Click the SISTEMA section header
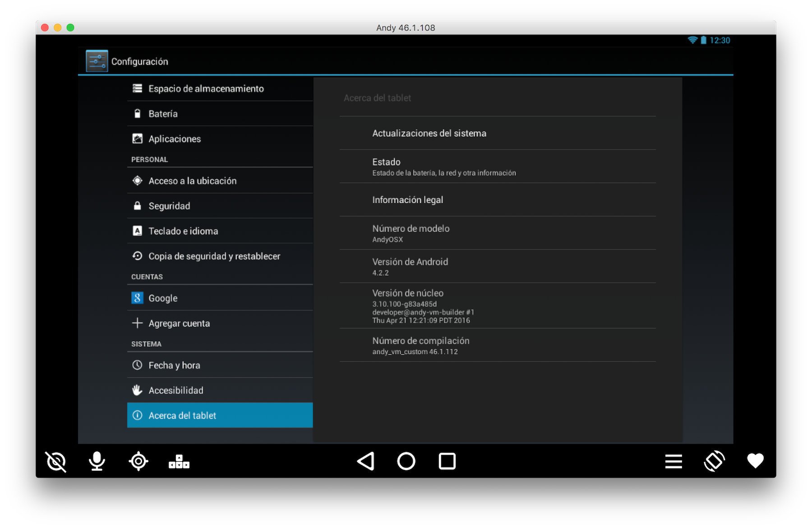The image size is (812, 529). tap(146, 344)
